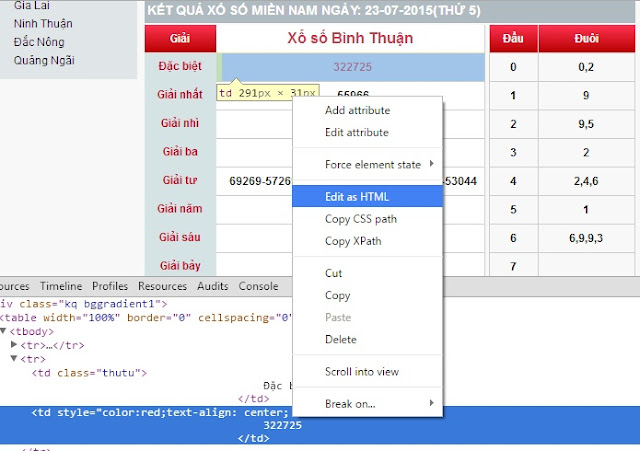
Task: Click Đuôi value 2,4,6 cell
Action: pyautogui.click(x=586, y=181)
